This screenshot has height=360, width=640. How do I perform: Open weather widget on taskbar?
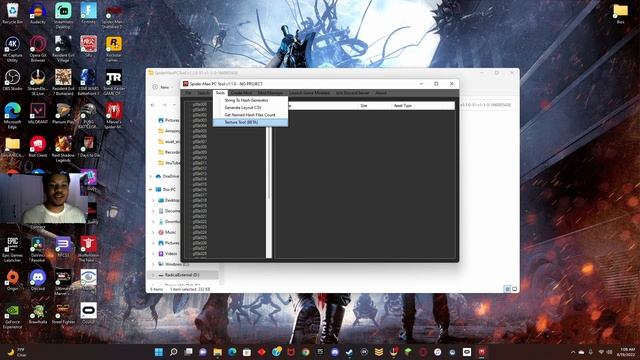point(18,352)
